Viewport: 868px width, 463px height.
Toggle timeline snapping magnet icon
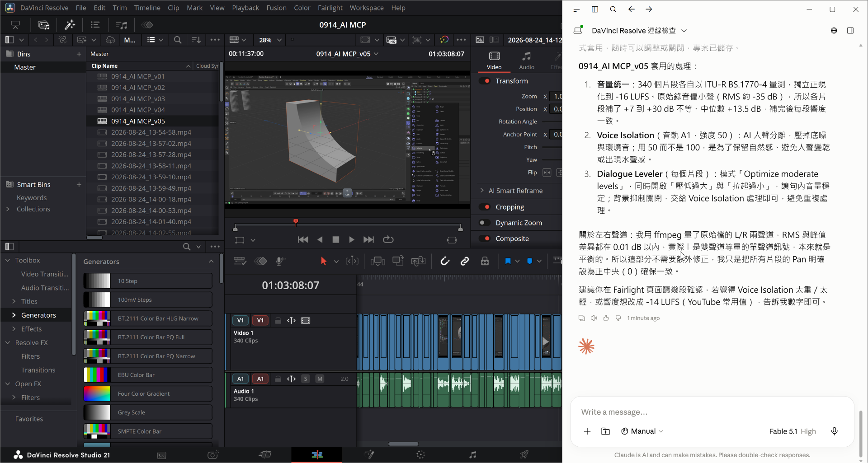(445, 261)
